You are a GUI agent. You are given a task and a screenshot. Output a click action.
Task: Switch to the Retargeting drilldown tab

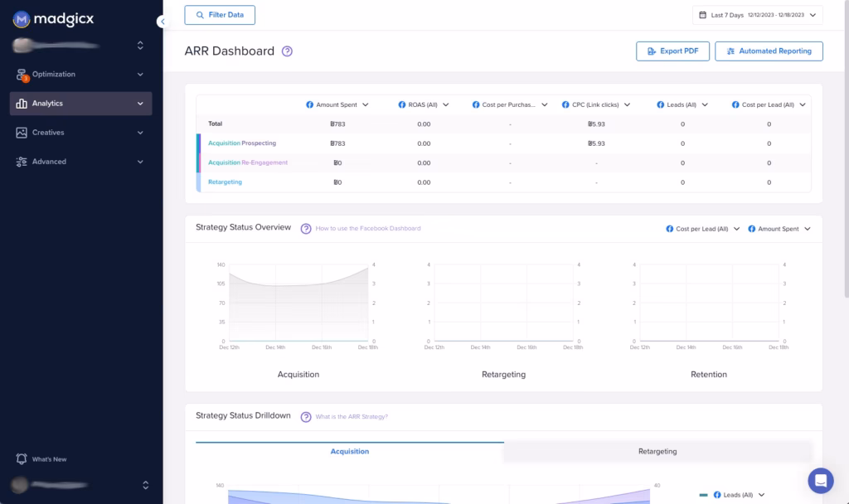(x=657, y=452)
